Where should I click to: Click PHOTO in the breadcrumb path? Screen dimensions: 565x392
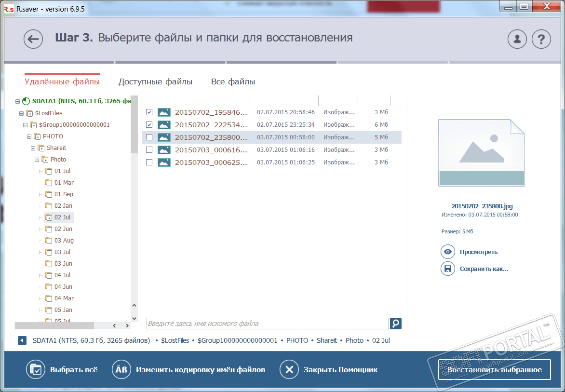point(297,340)
